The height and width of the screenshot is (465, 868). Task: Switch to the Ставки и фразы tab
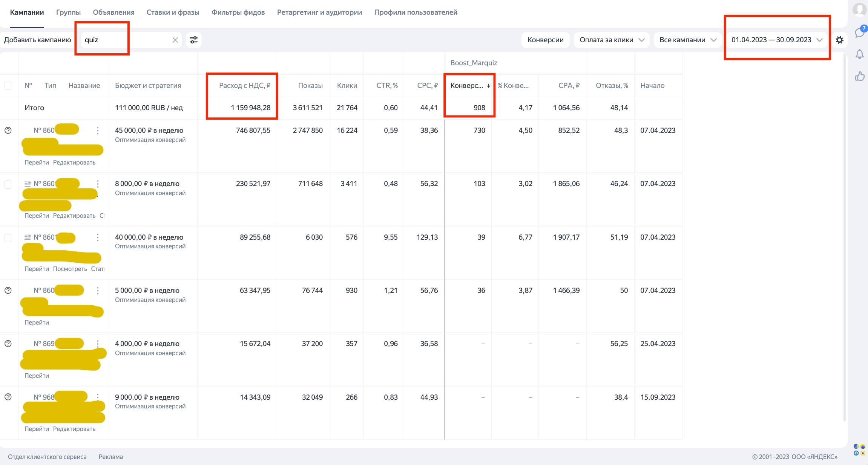[x=173, y=12]
